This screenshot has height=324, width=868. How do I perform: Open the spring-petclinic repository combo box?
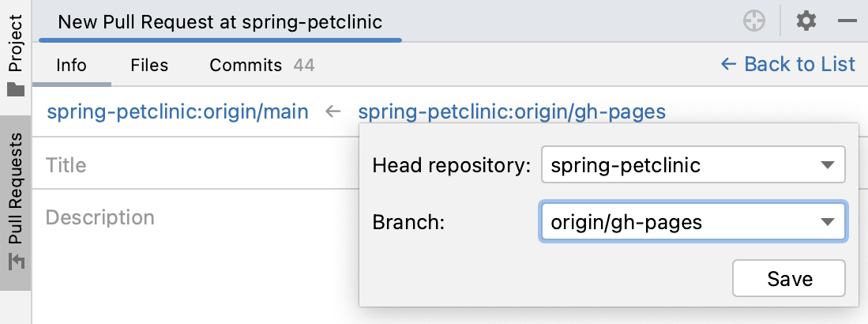click(x=693, y=164)
